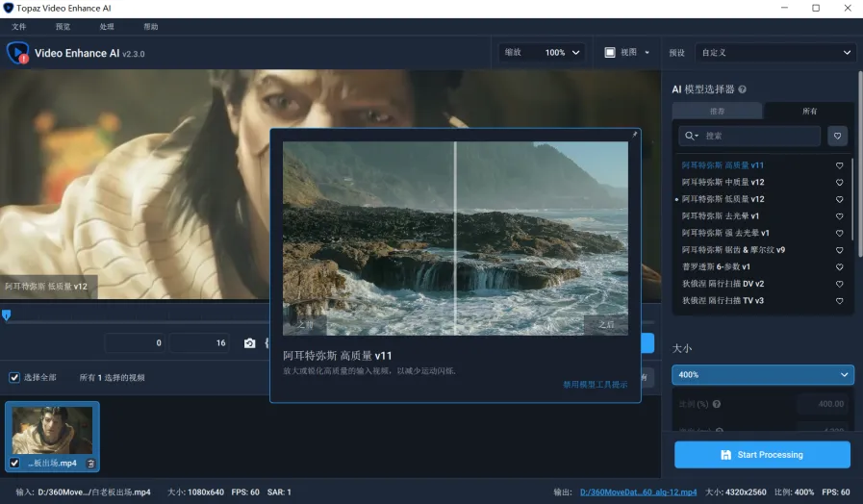
Task: Click the start frame field showing 0
Action: (136, 342)
